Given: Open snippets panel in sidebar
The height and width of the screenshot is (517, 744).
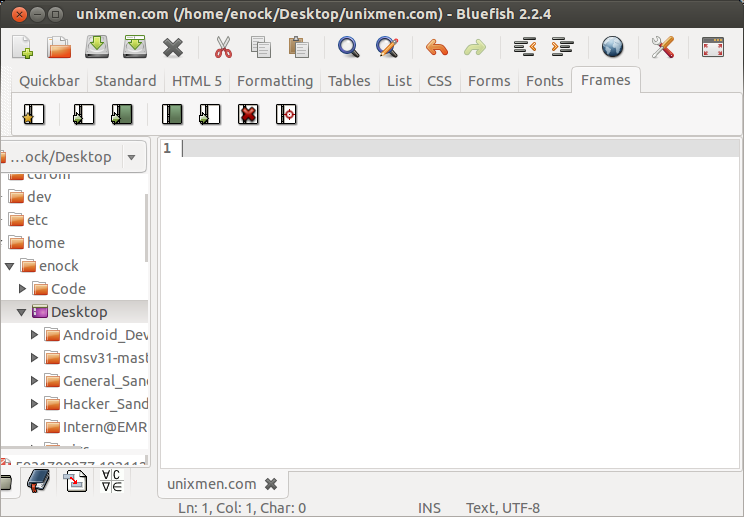Looking at the screenshot, I should point(75,481).
